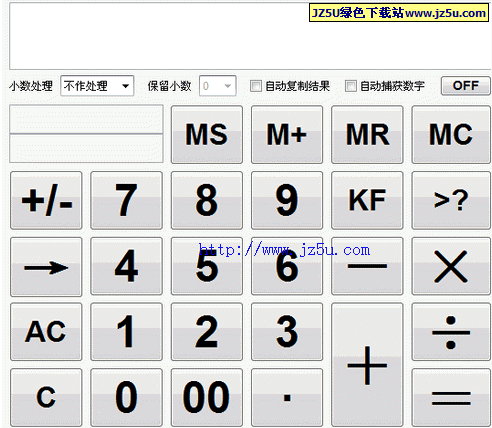The width and height of the screenshot is (492, 428).
Task: Click the KF square root key
Action: tap(367, 200)
